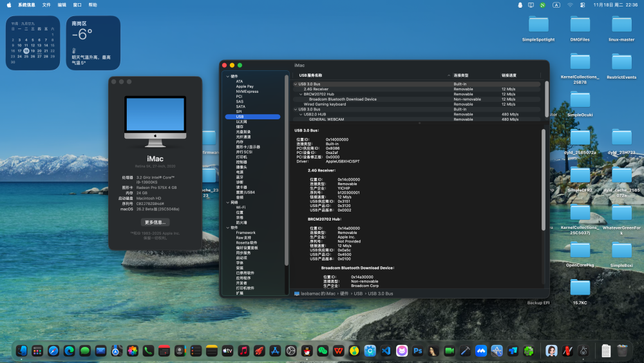Open Apple TV app in Dock
This screenshot has width=644, height=363.
tap(227, 351)
